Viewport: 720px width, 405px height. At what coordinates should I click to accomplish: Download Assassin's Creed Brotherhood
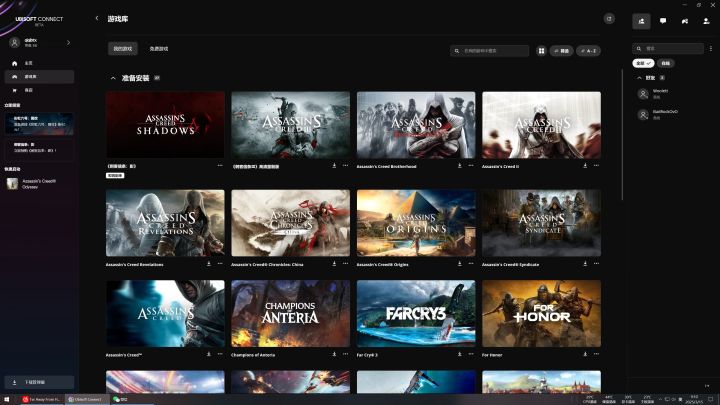pos(459,165)
